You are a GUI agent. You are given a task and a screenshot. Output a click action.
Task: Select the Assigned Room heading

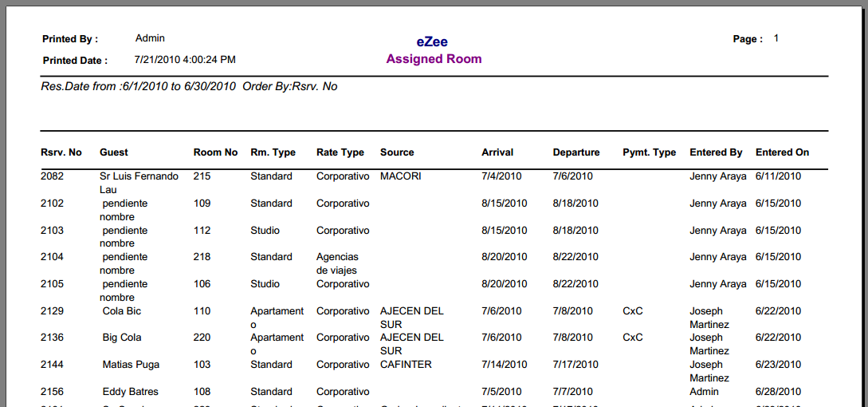pos(434,59)
